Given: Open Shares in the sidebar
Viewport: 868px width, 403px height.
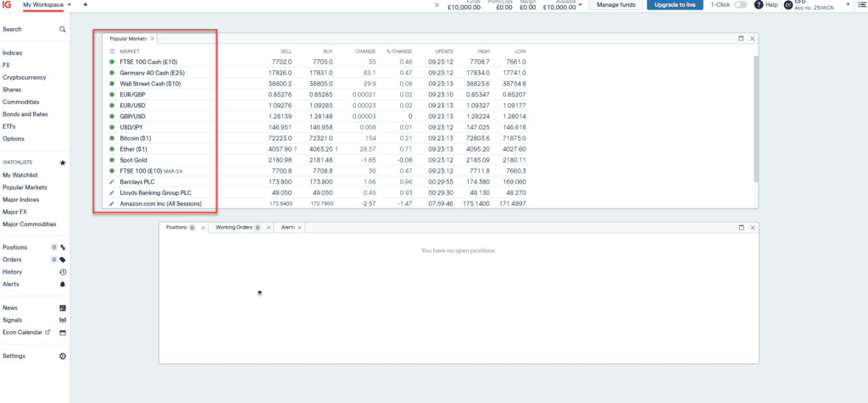Looking at the screenshot, I should pos(12,90).
